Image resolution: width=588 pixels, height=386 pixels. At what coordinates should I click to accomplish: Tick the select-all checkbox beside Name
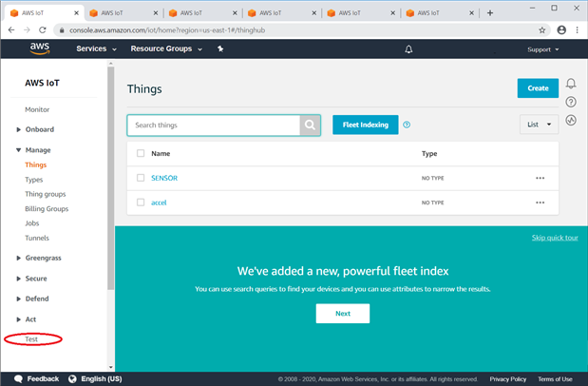[x=141, y=153]
